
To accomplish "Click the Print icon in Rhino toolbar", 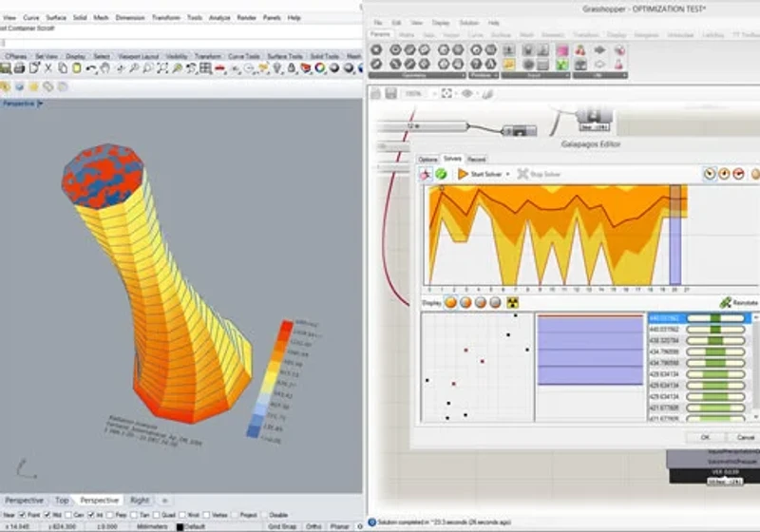I will click(19, 68).
